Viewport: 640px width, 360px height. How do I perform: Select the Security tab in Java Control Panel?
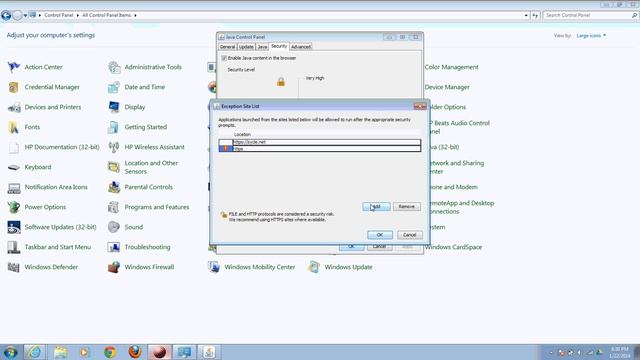click(279, 46)
